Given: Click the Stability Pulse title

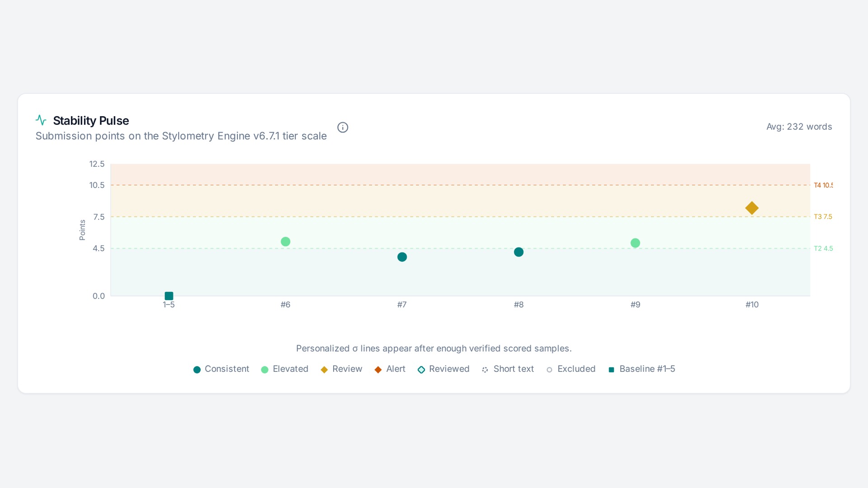Looking at the screenshot, I should (91, 121).
